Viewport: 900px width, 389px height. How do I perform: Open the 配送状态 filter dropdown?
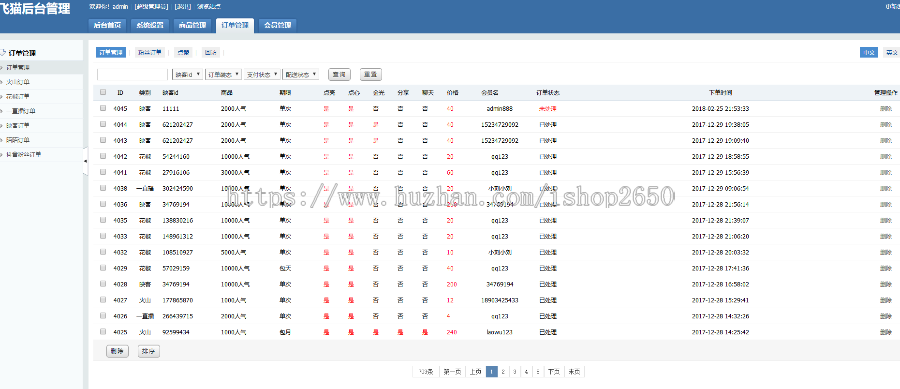pos(301,75)
